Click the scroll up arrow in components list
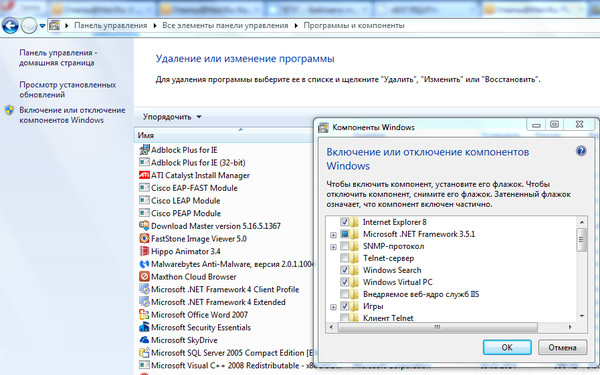Viewport: 600px width, 375px height. [582, 222]
